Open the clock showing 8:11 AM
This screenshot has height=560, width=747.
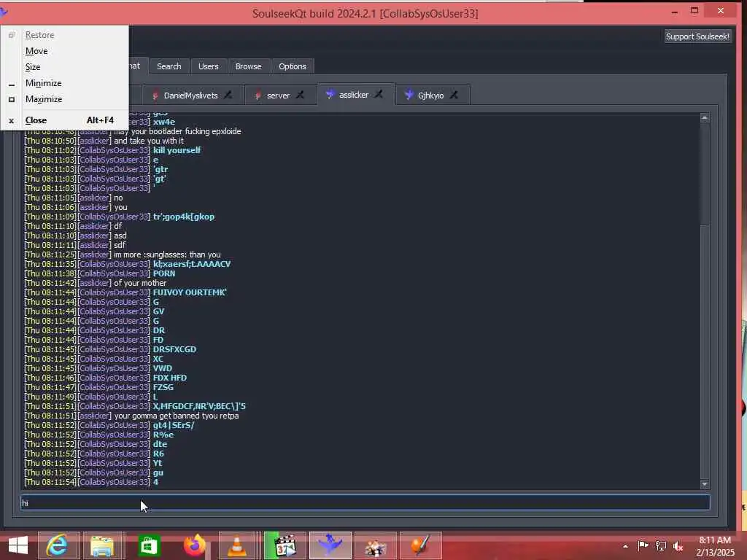pos(715,546)
